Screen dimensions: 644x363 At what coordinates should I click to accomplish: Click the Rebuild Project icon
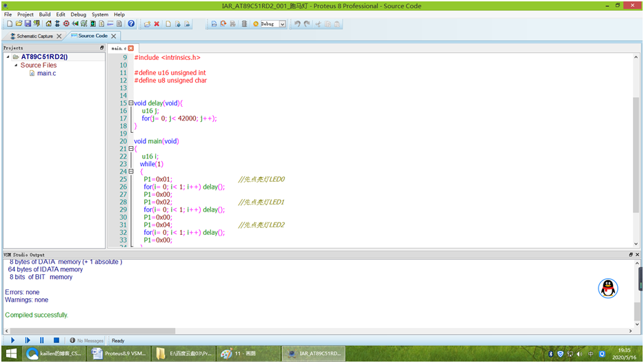point(223,24)
